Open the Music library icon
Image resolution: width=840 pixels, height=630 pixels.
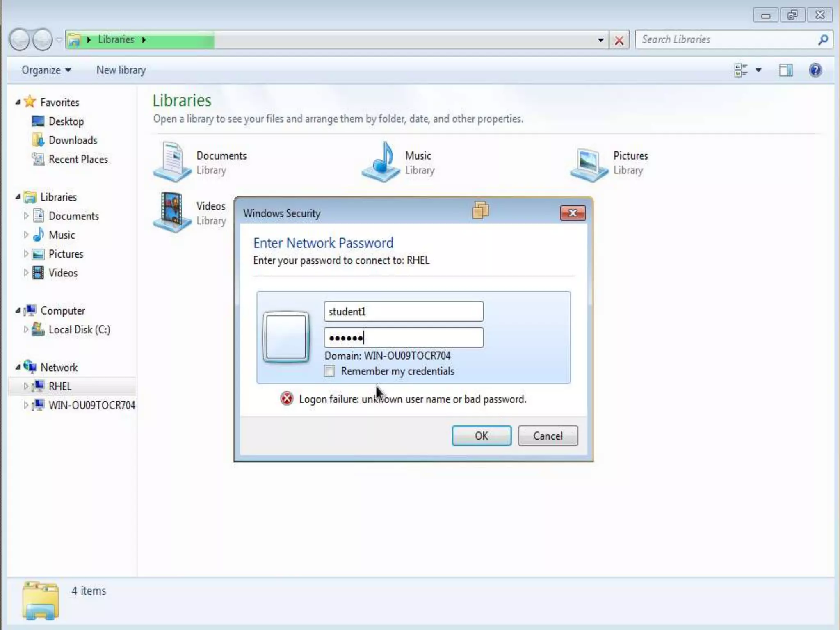click(x=381, y=162)
